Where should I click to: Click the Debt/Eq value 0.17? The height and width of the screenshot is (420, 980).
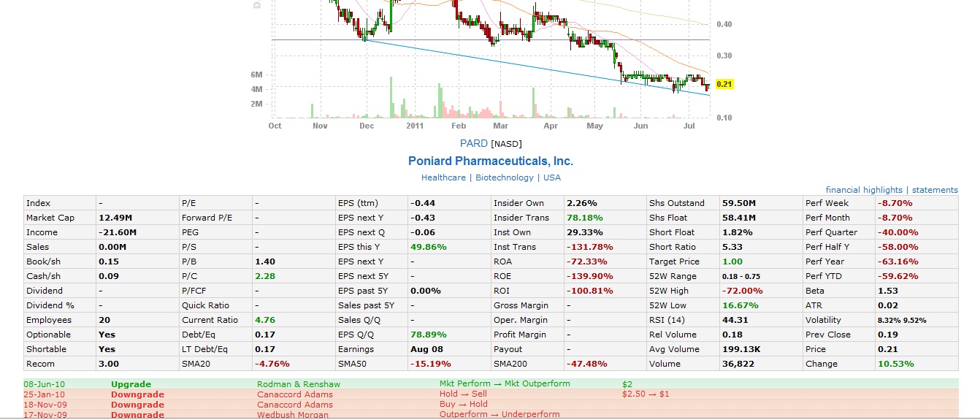point(264,335)
